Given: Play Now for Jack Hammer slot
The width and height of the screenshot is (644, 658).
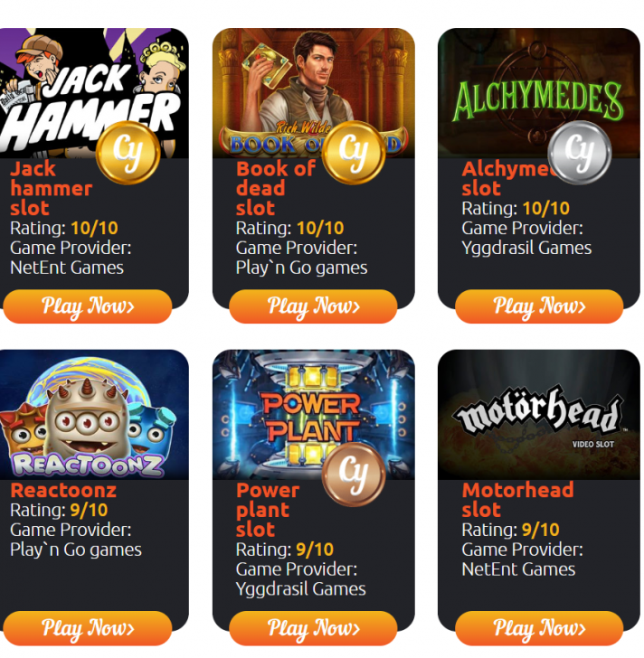Looking at the screenshot, I should pos(88,306).
